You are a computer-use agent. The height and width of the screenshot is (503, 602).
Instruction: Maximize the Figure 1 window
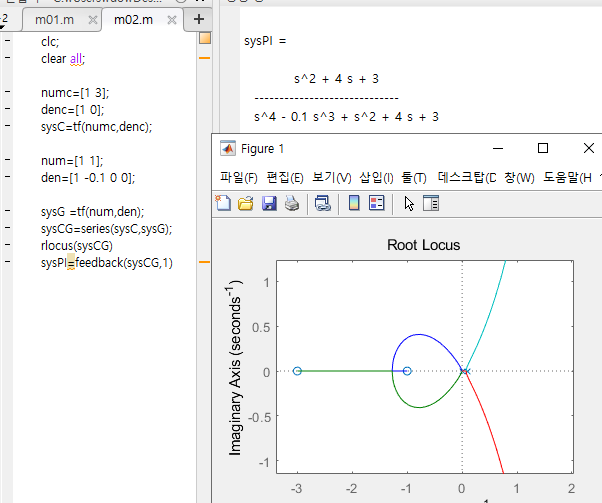[x=543, y=148]
